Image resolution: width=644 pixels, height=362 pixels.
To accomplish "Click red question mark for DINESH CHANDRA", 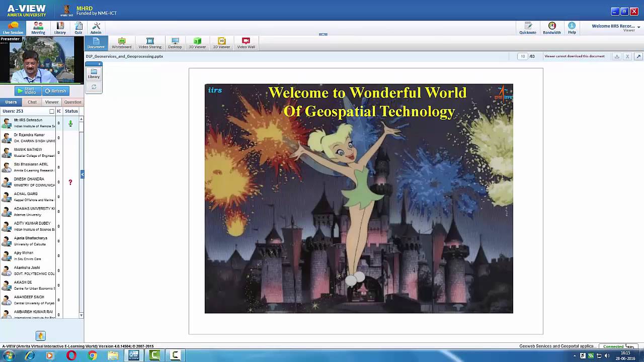I will pos(70,182).
